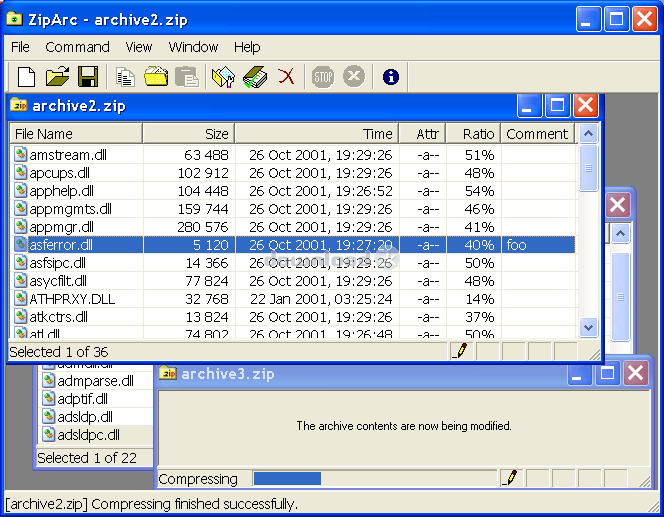664x517 pixels.
Task: Click the File Name column header
Action: point(76,134)
